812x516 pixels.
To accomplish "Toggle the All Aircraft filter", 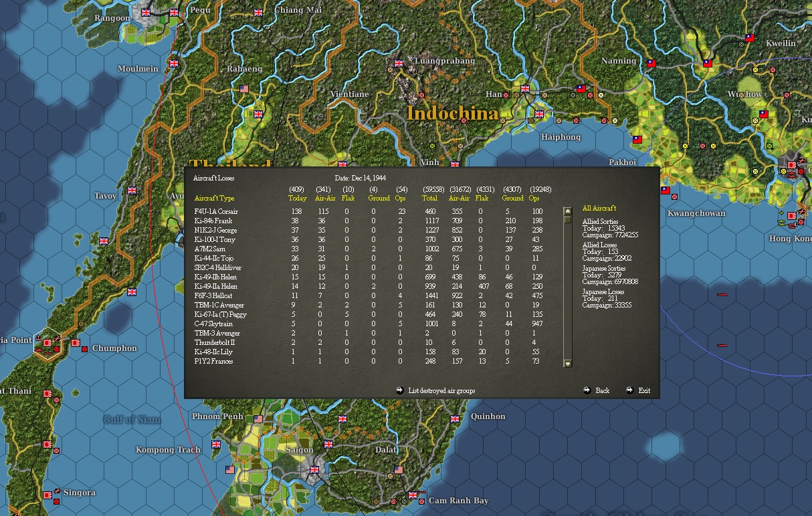I will [599, 209].
